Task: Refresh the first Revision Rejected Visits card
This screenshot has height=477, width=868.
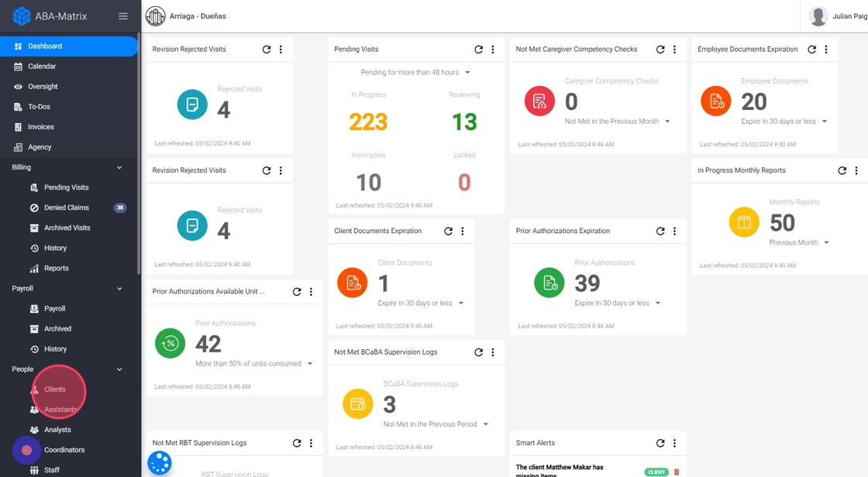Action: coord(267,50)
